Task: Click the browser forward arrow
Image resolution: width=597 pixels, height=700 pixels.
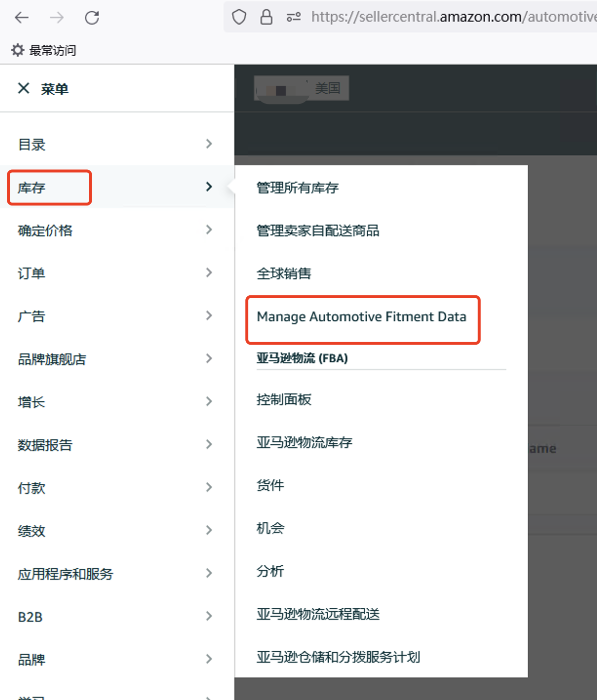Action: tap(57, 18)
